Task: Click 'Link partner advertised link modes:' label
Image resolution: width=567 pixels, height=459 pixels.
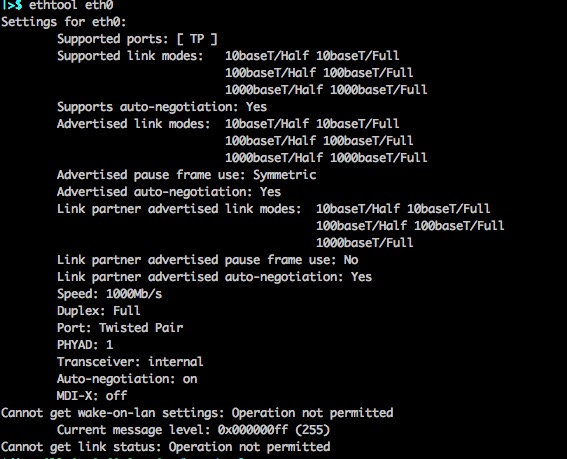Action: [179, 209]
